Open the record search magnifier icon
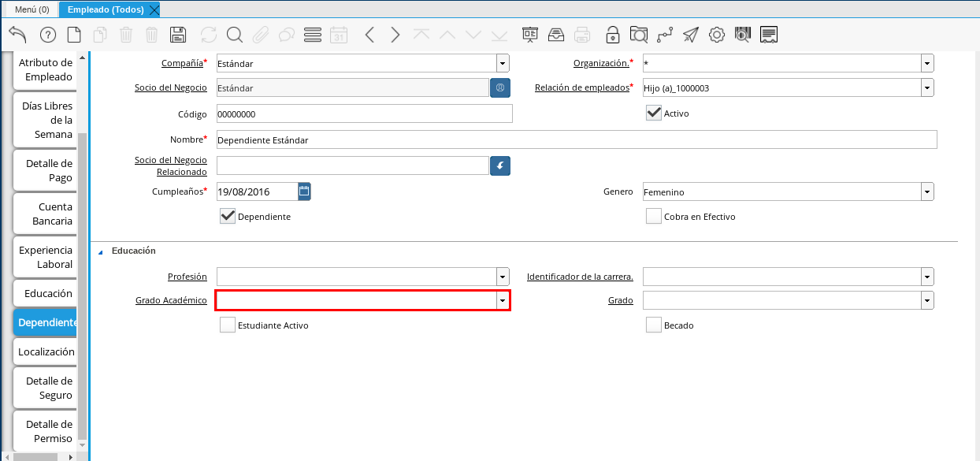The height and width of the screenshot is (461, 980). pos(234,35)
